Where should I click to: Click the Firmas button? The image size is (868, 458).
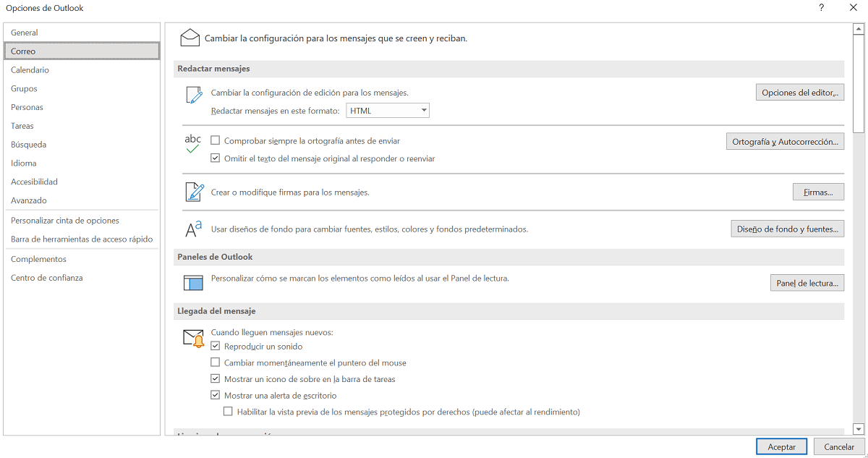point(818,192)
